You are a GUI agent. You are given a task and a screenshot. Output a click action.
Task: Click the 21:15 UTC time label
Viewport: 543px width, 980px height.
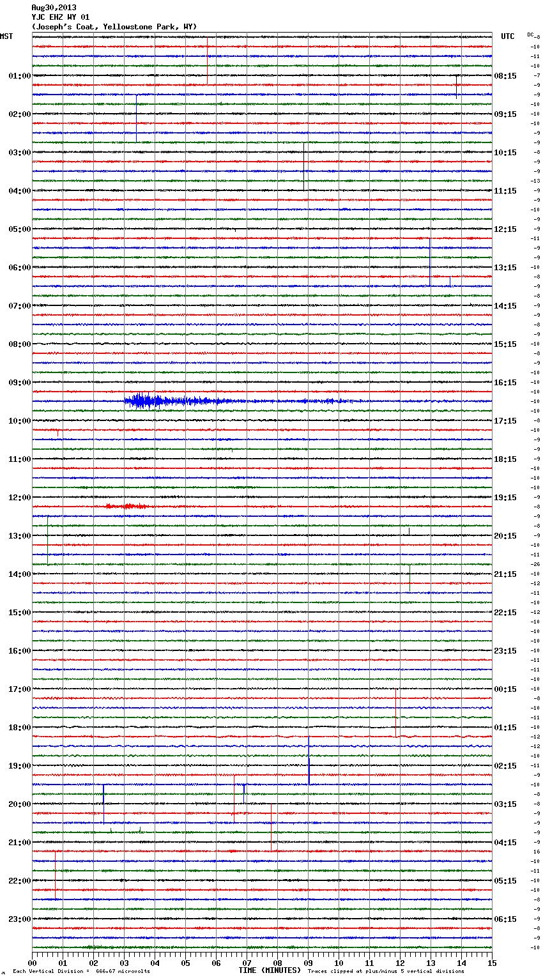[x=505, y=574]
